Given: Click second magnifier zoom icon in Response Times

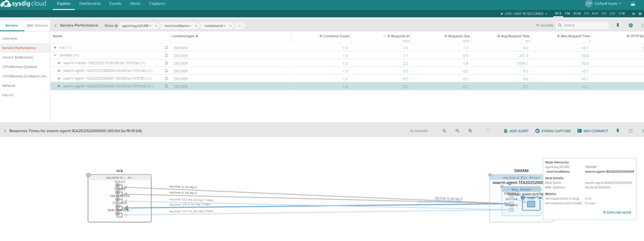Looking at the screenshot, I should [457, 131].
